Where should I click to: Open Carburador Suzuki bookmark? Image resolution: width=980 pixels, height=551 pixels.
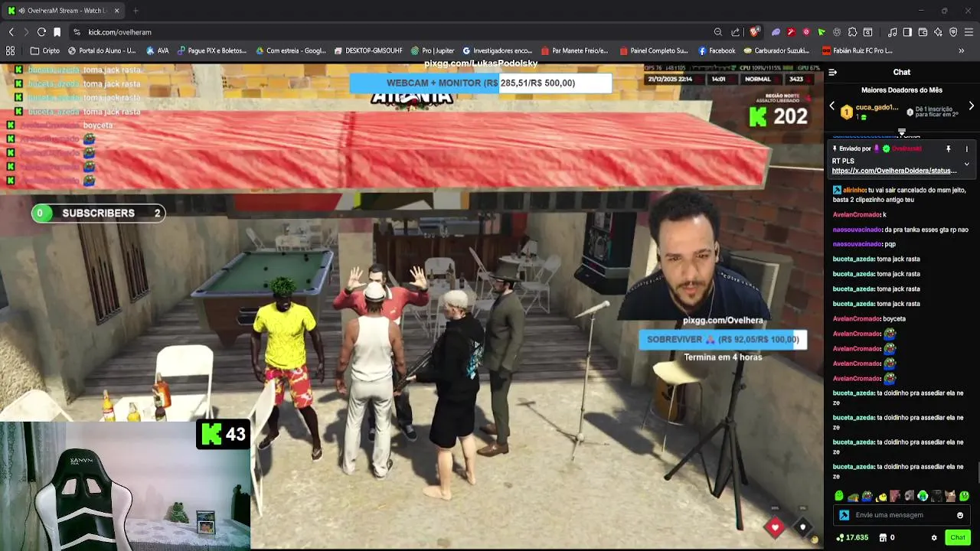point(777,51)
